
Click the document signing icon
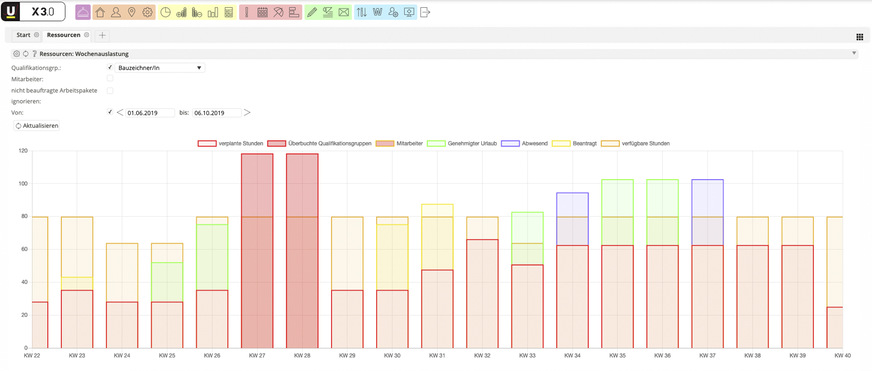click(x=328, y=12)
